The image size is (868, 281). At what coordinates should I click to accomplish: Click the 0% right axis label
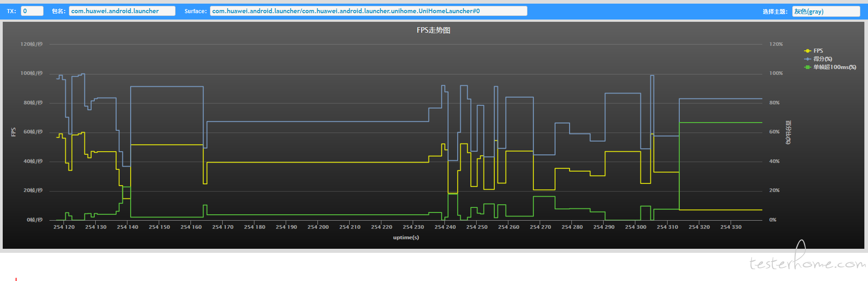point(773,220)
